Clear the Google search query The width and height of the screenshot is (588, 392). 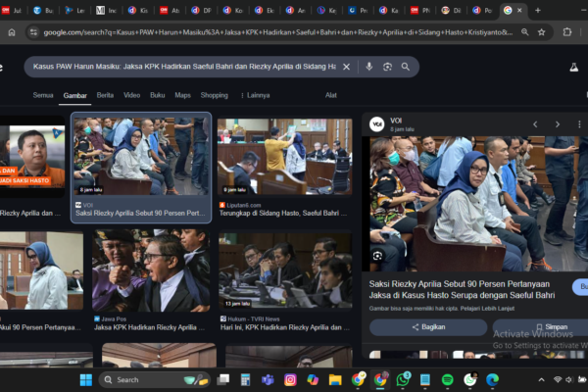(x=347, y=67)
